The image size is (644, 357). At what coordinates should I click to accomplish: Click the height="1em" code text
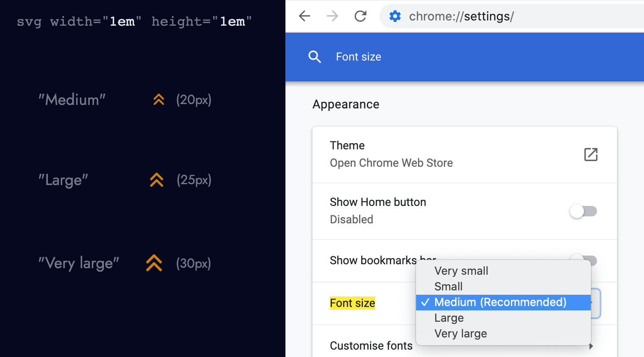202,21
